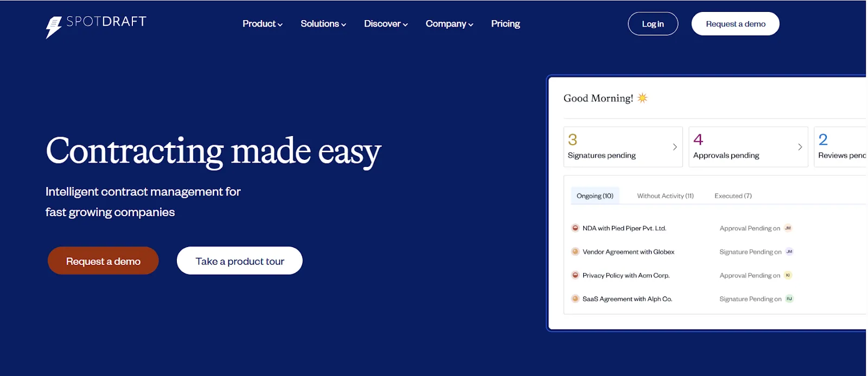Image resolution: width=868 pixels, height=376 pixels.
Task: Click the number 4 approvals count
Action: (698, 140)
